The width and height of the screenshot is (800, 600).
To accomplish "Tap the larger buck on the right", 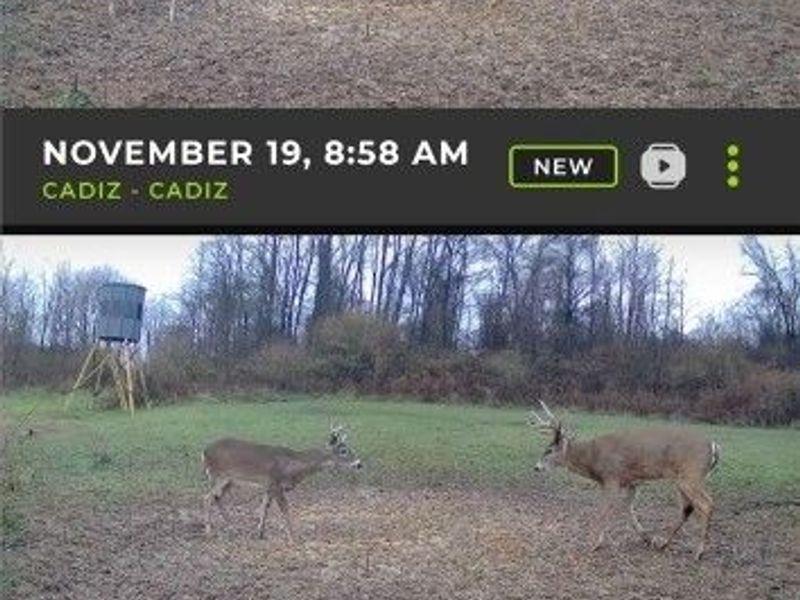I will (x=627, y=474).
